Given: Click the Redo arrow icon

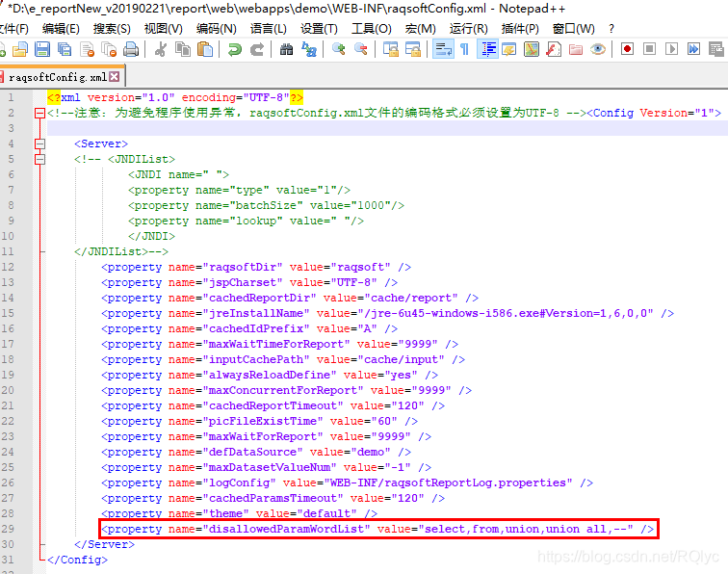Looking at the screenshot, I should (x=257, y=49).
